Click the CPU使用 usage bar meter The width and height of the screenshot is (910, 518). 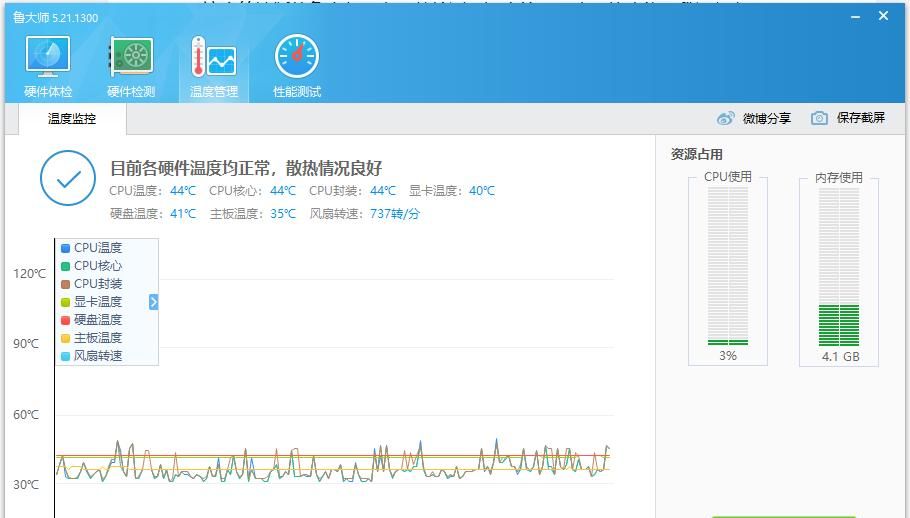point(728,266)
